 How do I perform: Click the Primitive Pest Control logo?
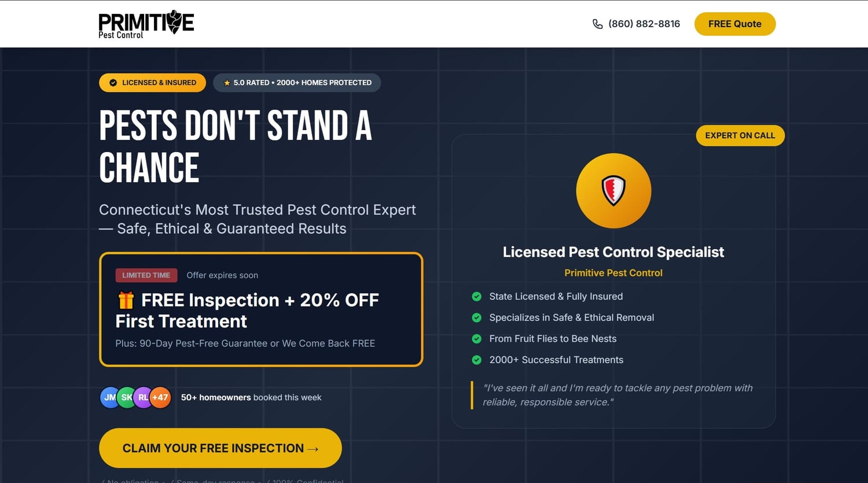[146, 24]
